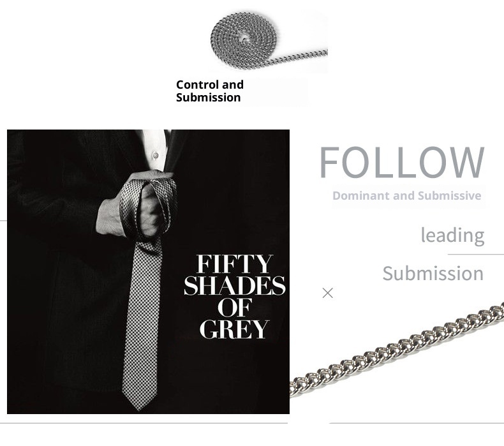Click the gray Submission text under leading
Viewport: 504px width, 446px height.
click(433, 273)
